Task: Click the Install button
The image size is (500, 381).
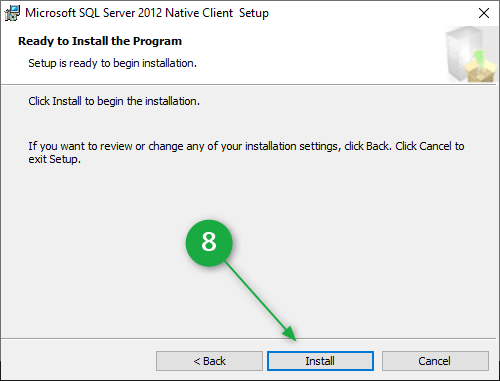Action: pyautogui.click(x=320, y=361)
